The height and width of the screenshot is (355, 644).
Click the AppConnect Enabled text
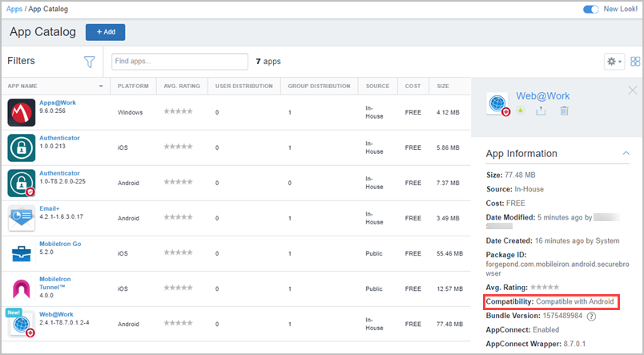[545, 330]
